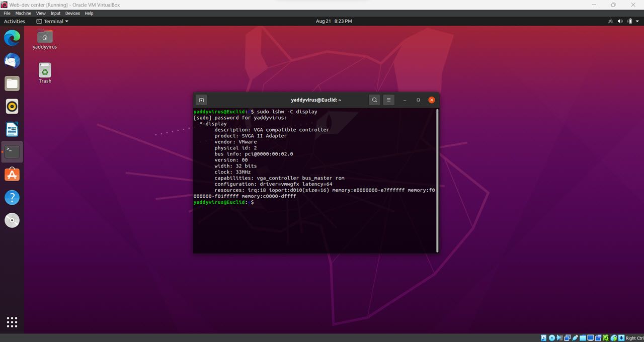Open the terminal hamburger menu
This screenshot has height=342, width=644.
click(x=388, y=100)
